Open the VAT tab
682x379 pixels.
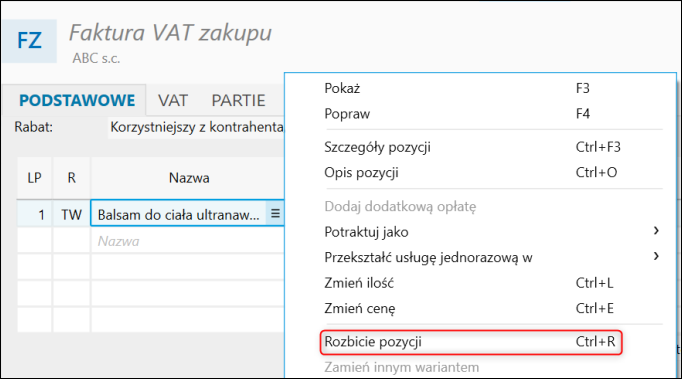(x=173, y=101)
